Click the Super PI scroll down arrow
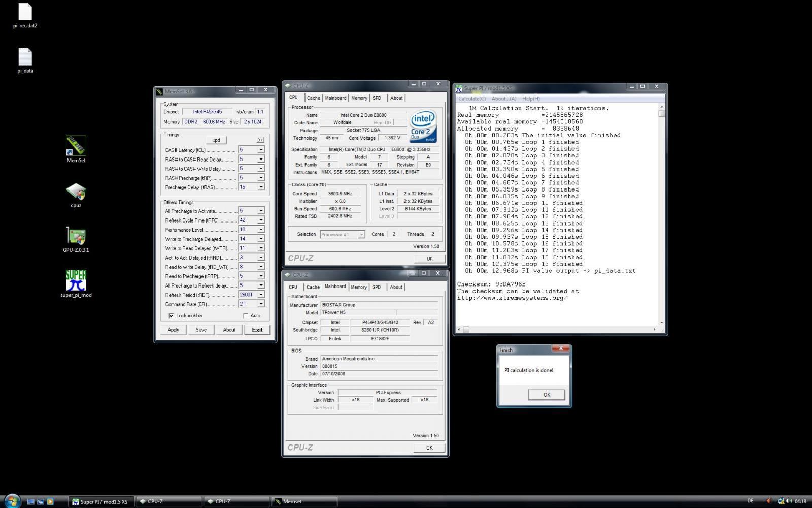This screenshot has height=508, width=812. click(661, 323)
